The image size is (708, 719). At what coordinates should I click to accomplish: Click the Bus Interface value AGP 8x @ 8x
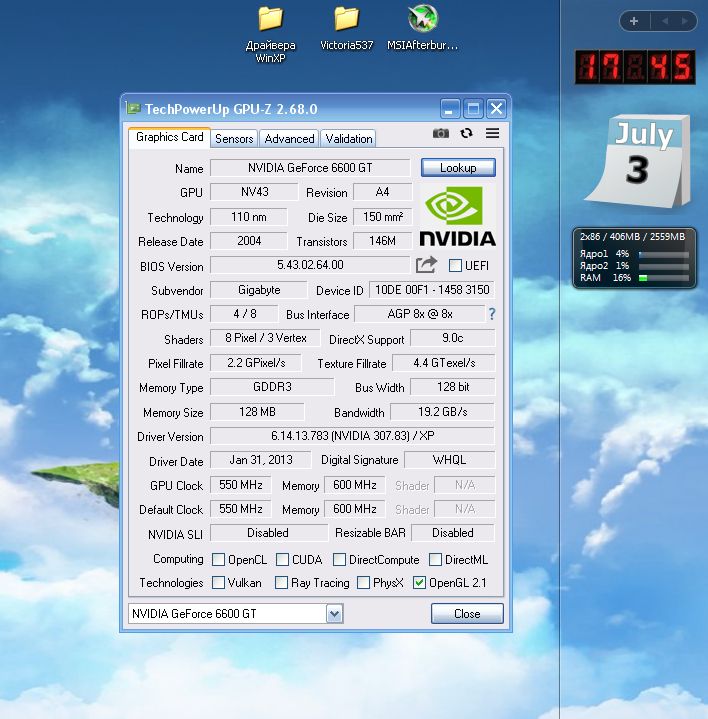coord(420,314)
